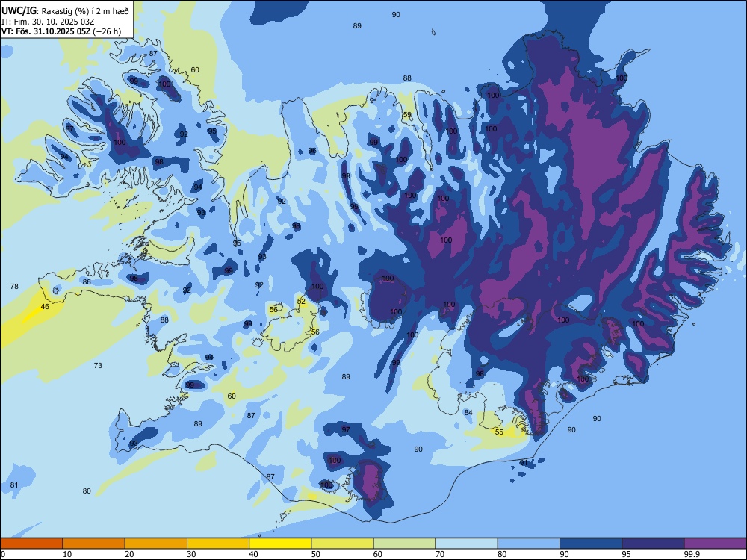This screenshot has width=747, height=560.
Task: Pick the 50–60 pale yellow legend swatch
Action: coord(342,544)
